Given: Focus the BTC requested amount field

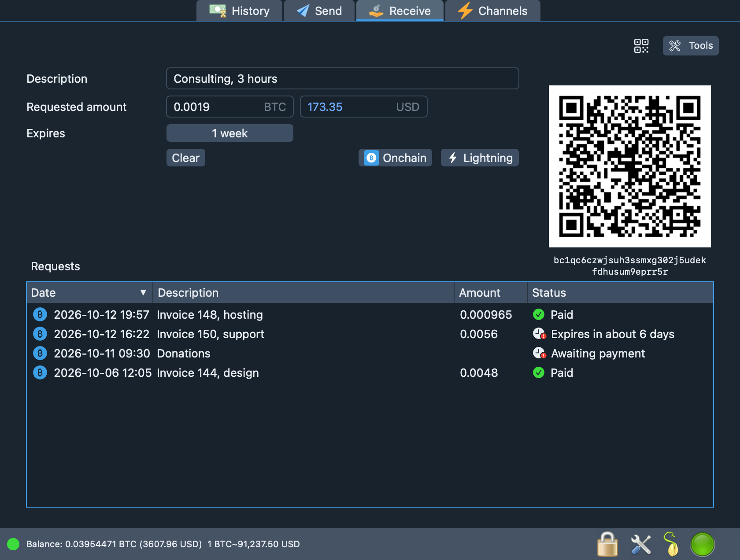Looking at the screenshot, I should 230,107.
